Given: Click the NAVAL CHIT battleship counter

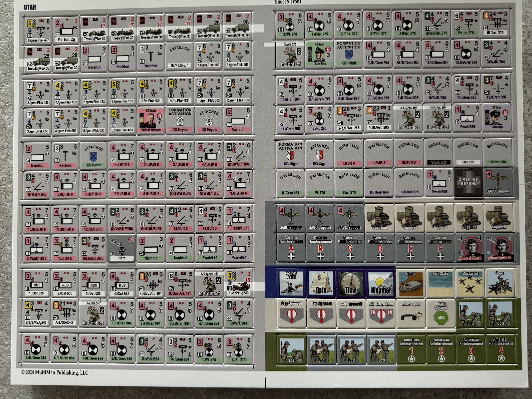Looking at the screenshot, I should pos(291,283).
